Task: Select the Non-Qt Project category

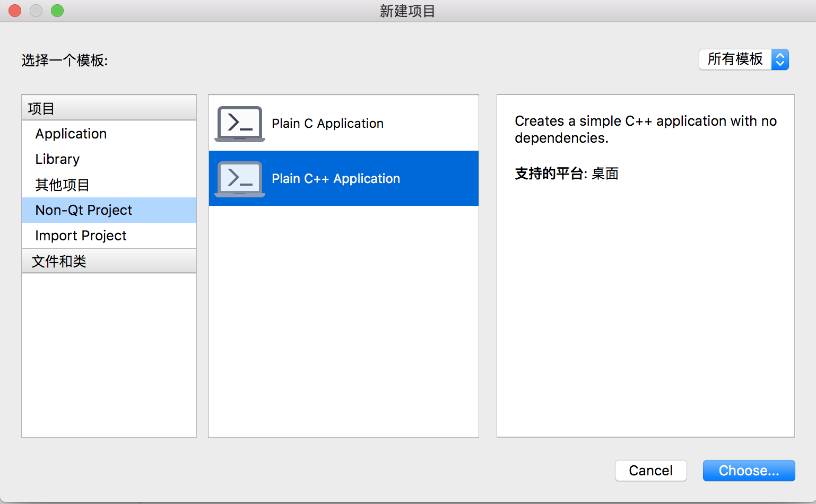Action: (83, 210)
